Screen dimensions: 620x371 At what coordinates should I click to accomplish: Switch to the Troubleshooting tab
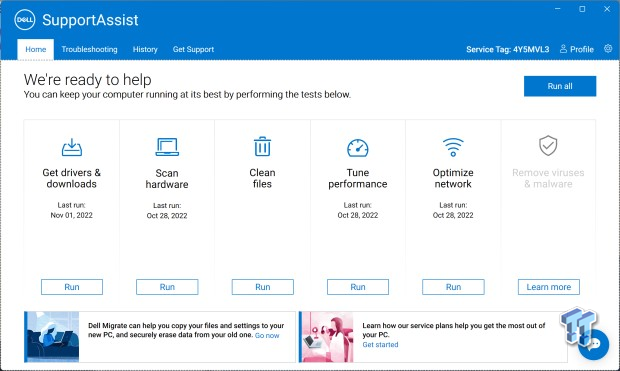tap(89, 49)
